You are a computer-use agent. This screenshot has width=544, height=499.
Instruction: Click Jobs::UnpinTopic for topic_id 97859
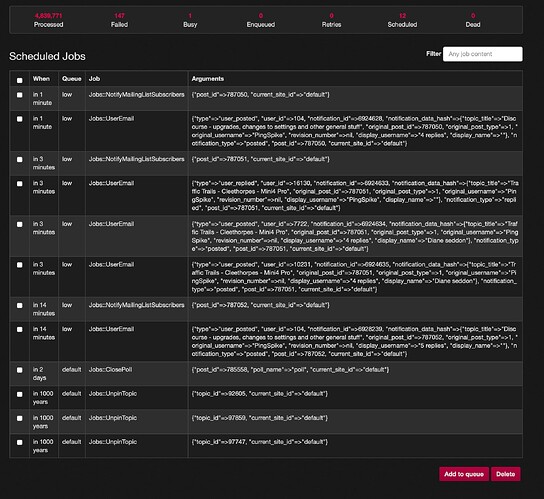coord(113,418)
